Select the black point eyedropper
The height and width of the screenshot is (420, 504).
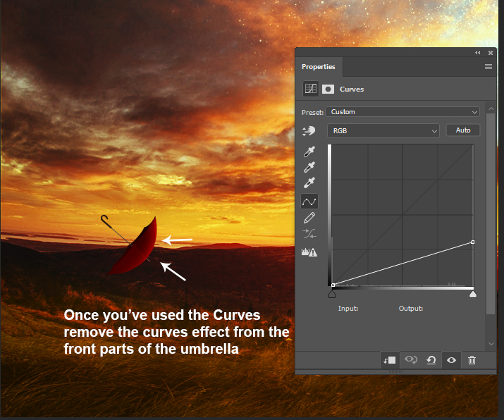(309, 151)
